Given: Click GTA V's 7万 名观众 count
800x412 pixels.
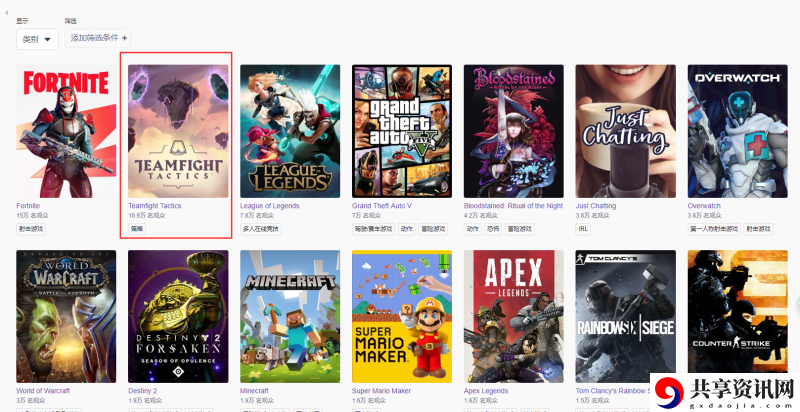Looking at the screenshot, I should click(x=367, y=216).
